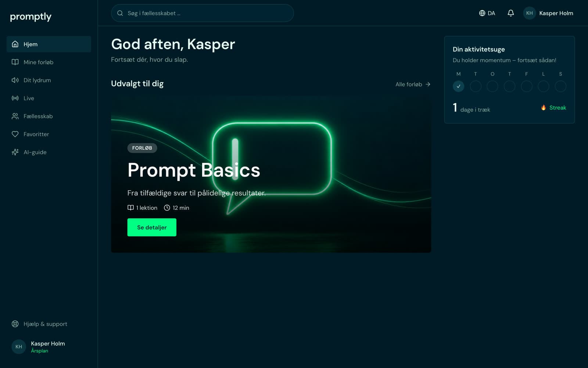Click the Live broadcast icon
588x368 pixels.
point(15,98)
